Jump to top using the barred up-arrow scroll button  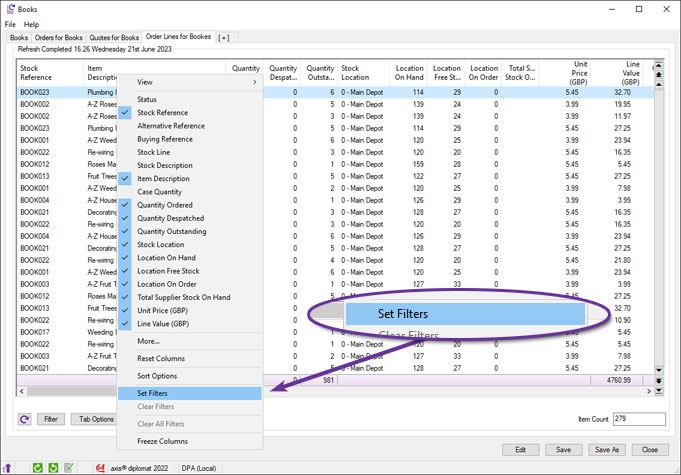[658, 65]
